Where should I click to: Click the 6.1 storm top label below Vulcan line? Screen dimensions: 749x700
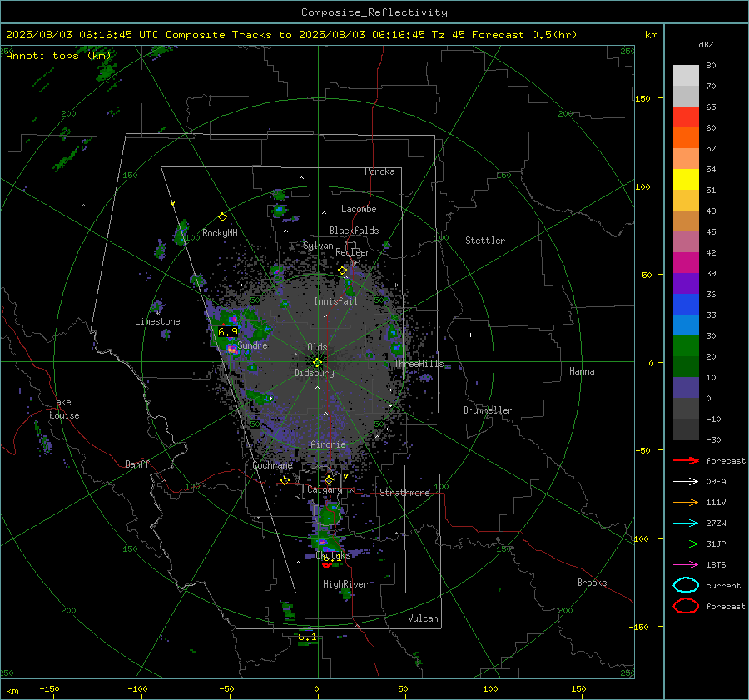[307, 637]
